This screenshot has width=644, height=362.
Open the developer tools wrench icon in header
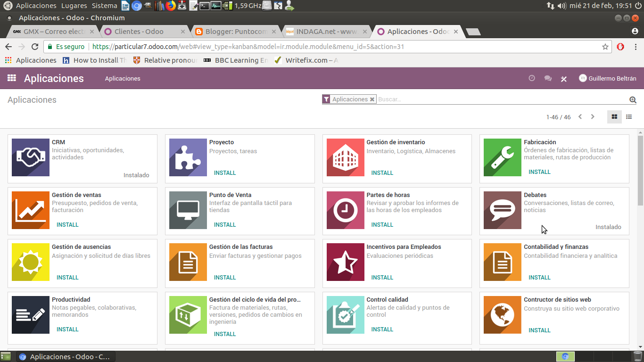pyautogui.click(x=563, y=79)
